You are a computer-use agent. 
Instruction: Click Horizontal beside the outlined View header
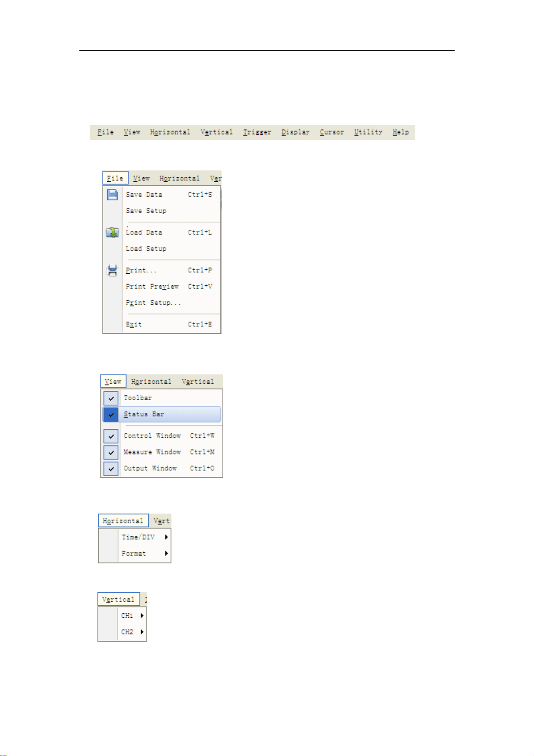[x=151, y=382]
